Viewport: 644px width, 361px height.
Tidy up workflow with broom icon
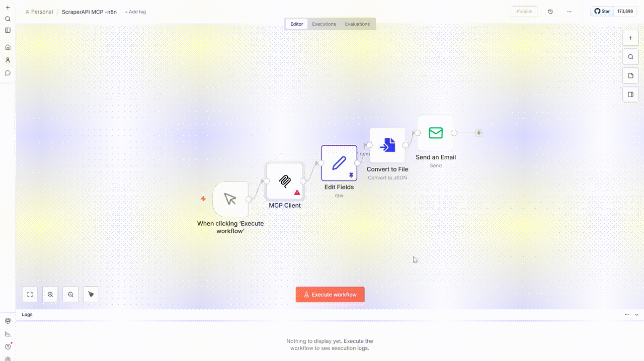pyautogui.click(x=91, y=295)
